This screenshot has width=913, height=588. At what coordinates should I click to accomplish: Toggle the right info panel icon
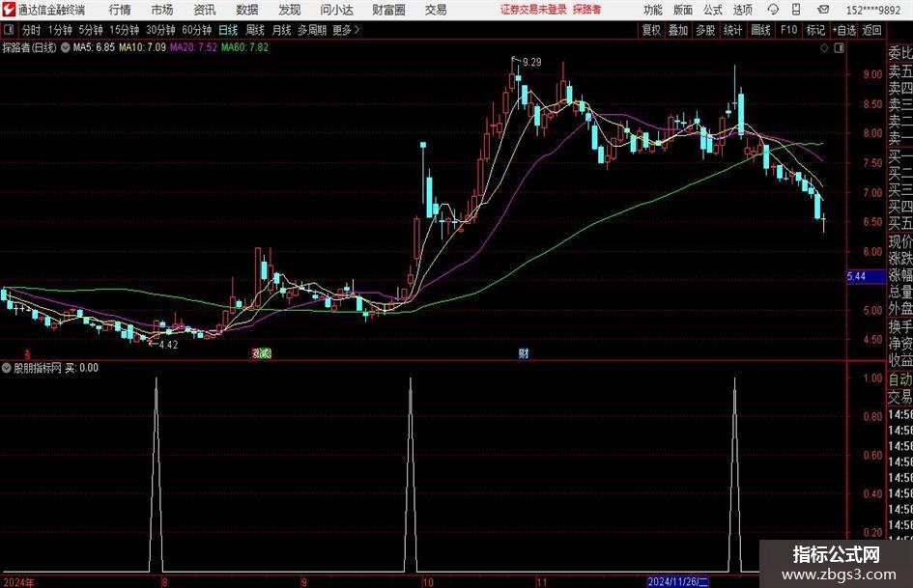(x=839, y=48)
